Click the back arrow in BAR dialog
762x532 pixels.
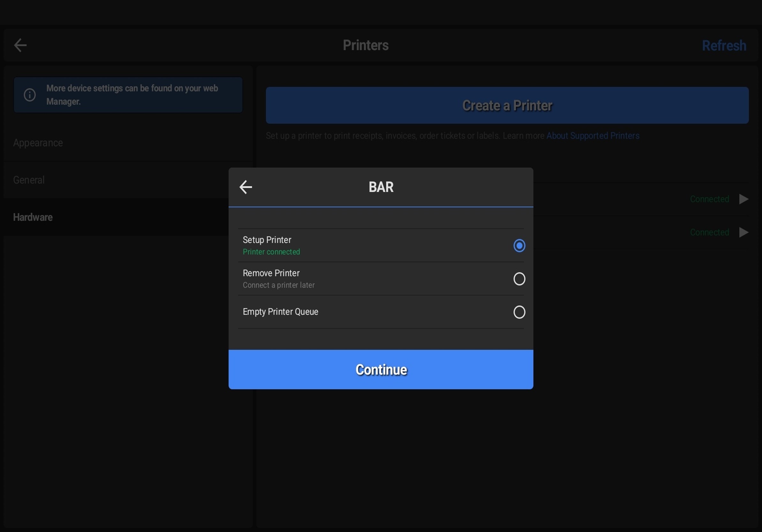point(246,187)
